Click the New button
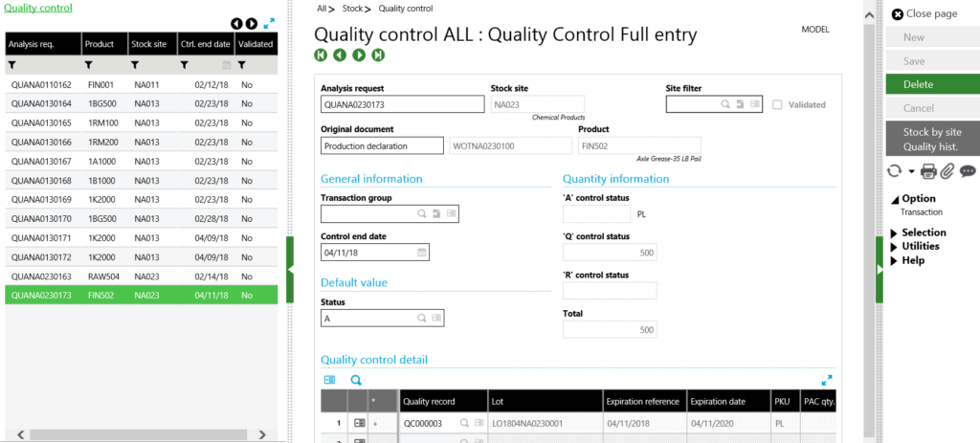The width and height of the screenshot is (980, 443). click(932, 37)
